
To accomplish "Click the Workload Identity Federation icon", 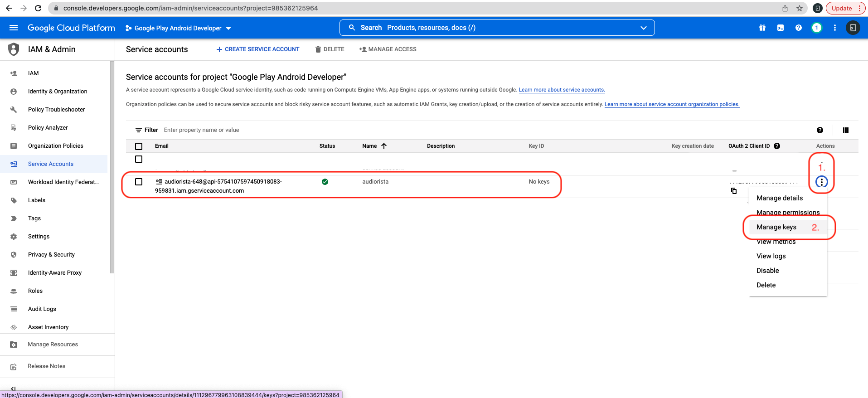I will coord(14,182).
